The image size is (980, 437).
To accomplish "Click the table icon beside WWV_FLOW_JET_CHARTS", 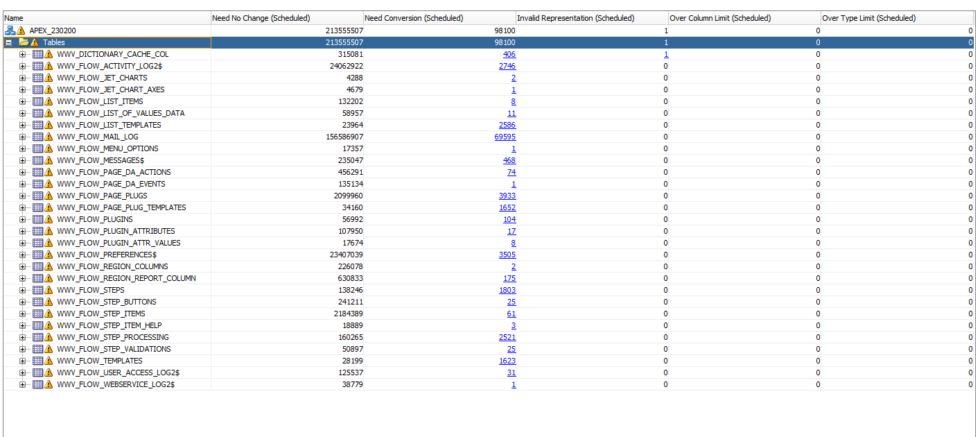I will 37,78.
